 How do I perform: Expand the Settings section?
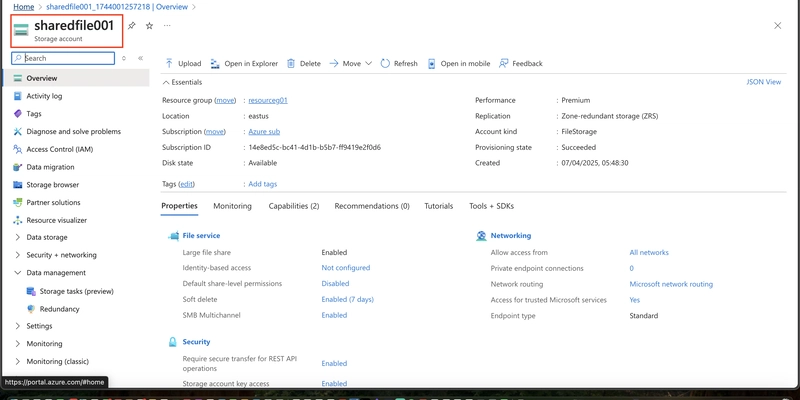[39, 326]
